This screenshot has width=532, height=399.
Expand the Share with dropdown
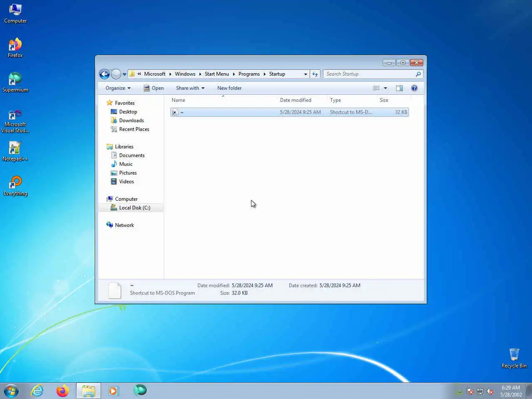[x=190, y=88]
